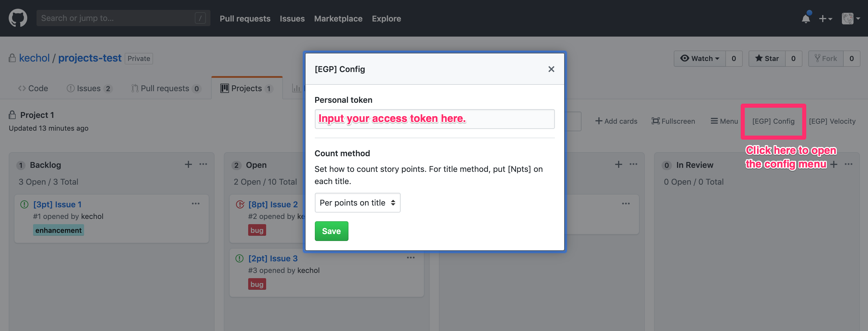Expand the create-new plus dropdown
This screenshot has height=331, width=868.
[x=825, y=19]
